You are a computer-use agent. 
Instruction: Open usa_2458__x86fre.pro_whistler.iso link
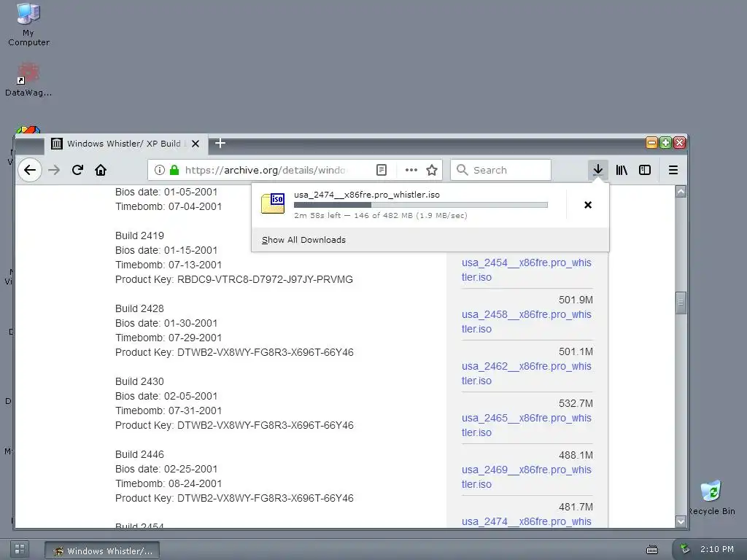(527, 322)
